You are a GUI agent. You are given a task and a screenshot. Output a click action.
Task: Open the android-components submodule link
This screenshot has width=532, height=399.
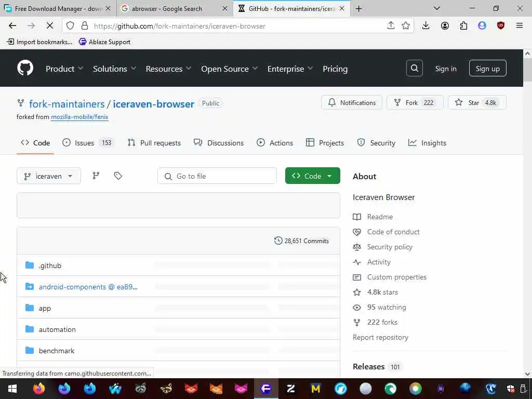(88, 287)
